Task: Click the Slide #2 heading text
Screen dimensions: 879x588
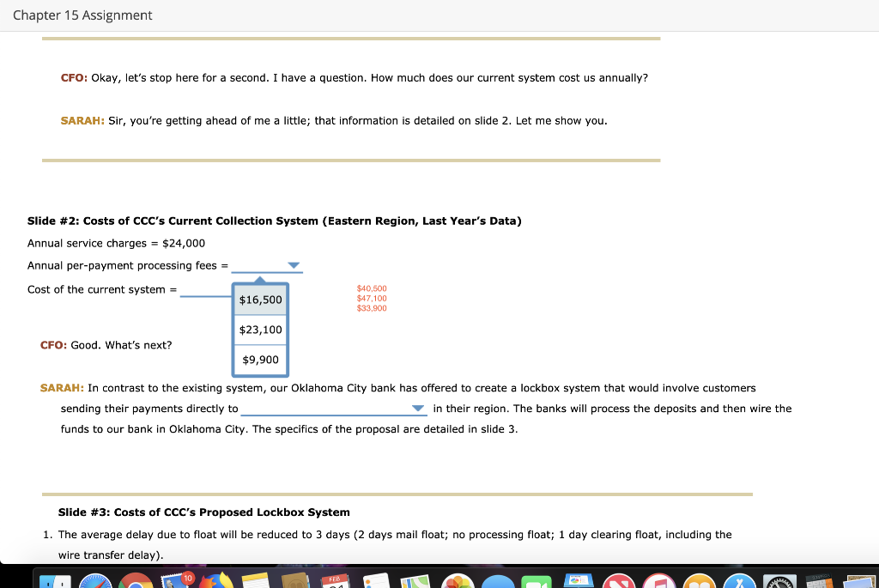Action: 274,221
